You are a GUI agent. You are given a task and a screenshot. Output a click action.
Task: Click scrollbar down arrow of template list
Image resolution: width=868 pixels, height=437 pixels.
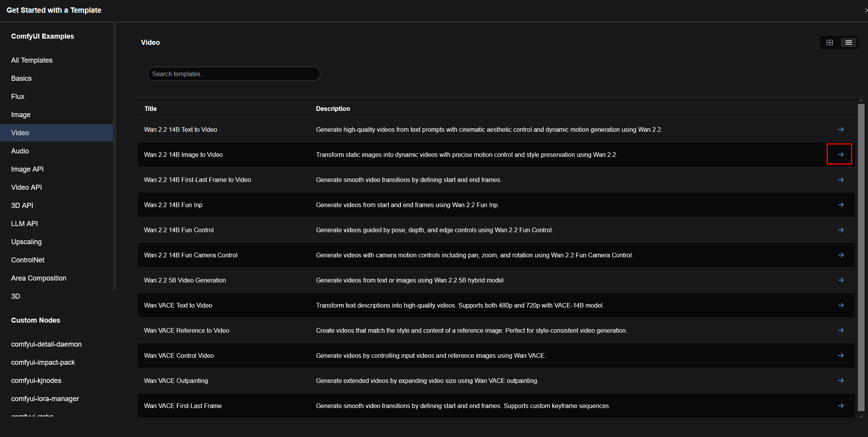click(x=861, y=416)
